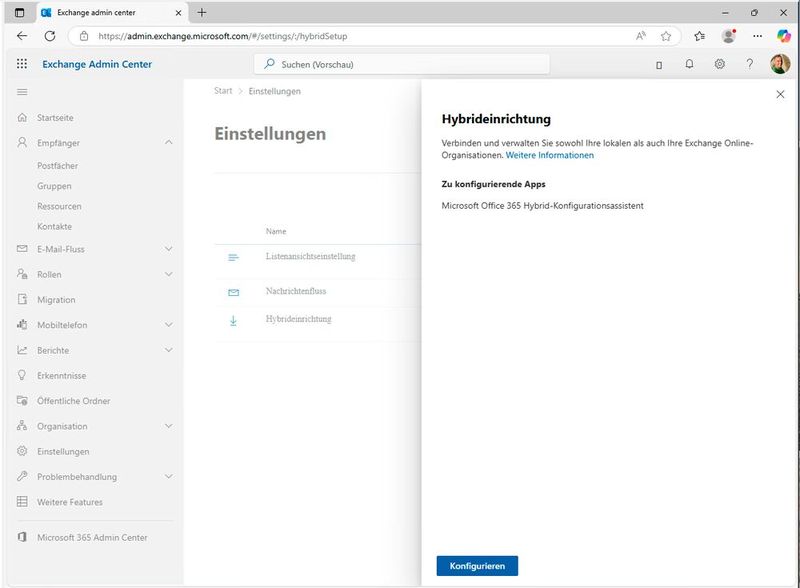Click the Konfigurieren button
This screenshot has height=588, width=800.
tap(477, 566)
